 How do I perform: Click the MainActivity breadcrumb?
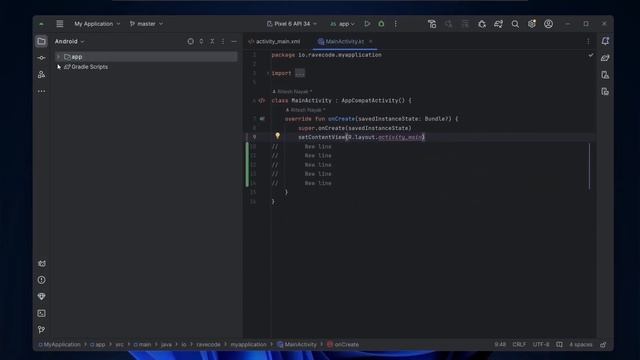click(297, 344)
